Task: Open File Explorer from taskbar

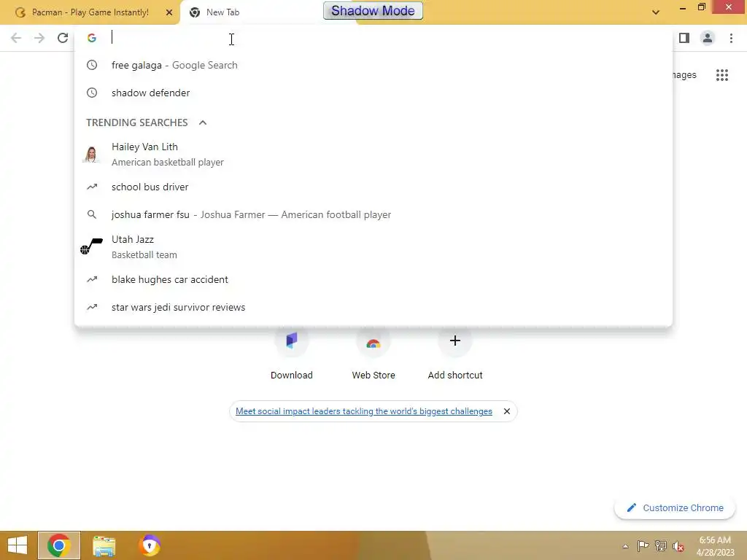Action: pos(104,545)
